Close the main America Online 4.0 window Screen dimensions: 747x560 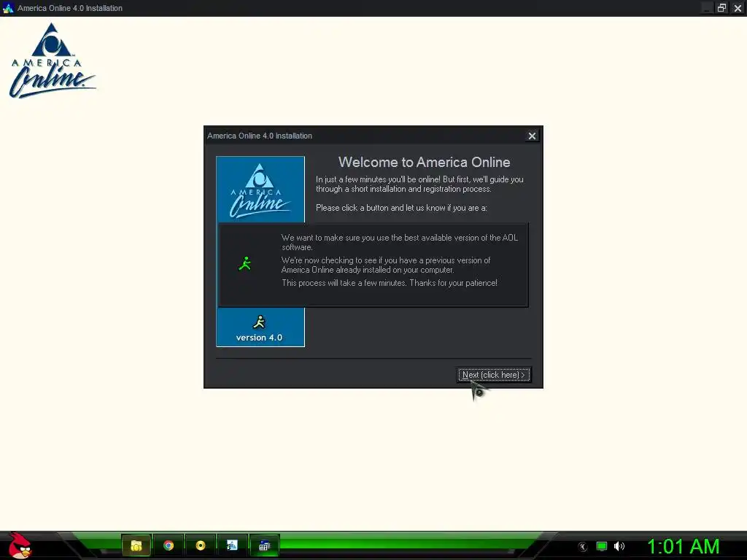(738, 8)
